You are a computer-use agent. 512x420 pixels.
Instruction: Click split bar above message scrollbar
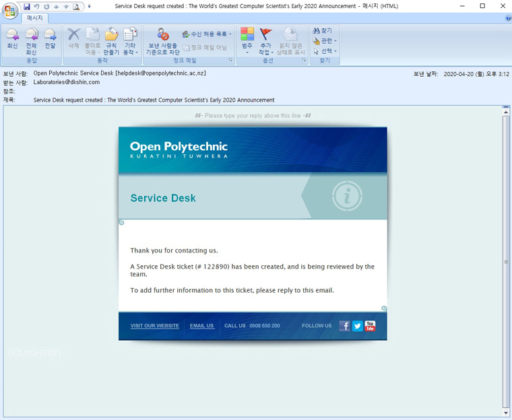[x=506, y=107]
